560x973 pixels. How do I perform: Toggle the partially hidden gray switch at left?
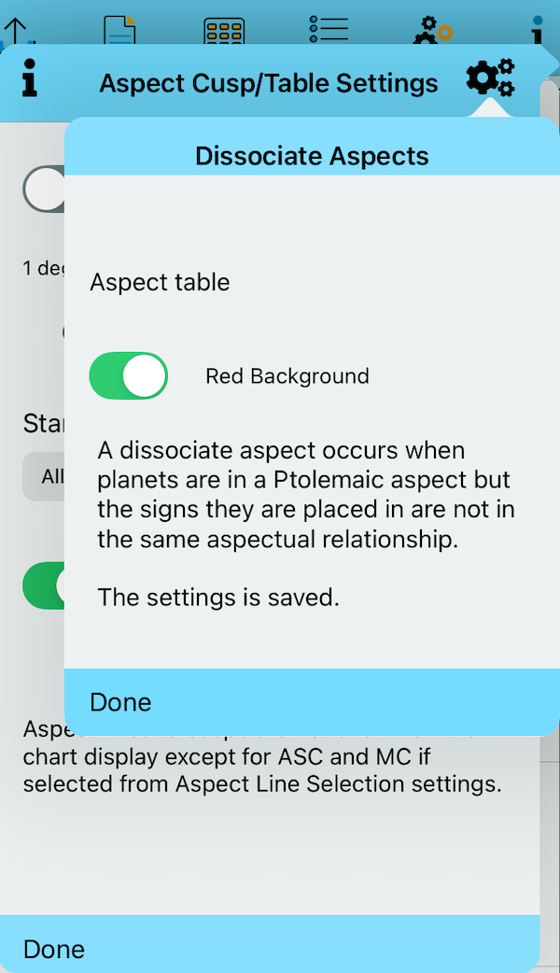[44, 190]
